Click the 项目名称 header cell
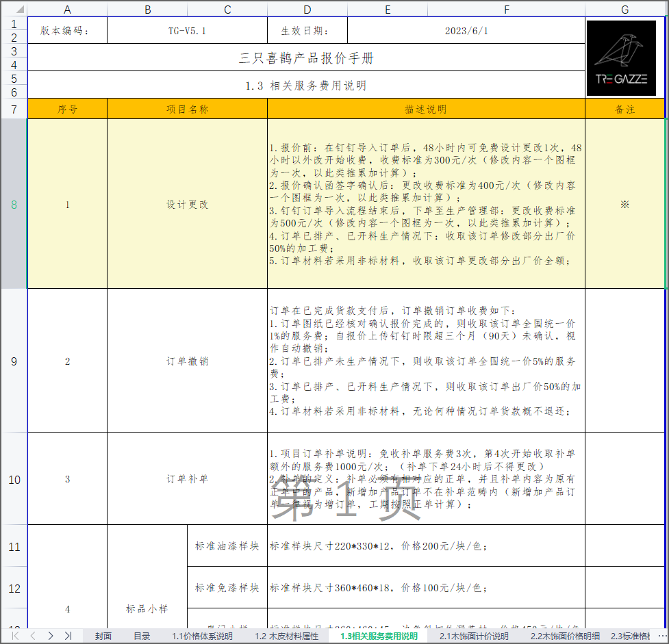 pyautogui.click(x=188, y=109)
